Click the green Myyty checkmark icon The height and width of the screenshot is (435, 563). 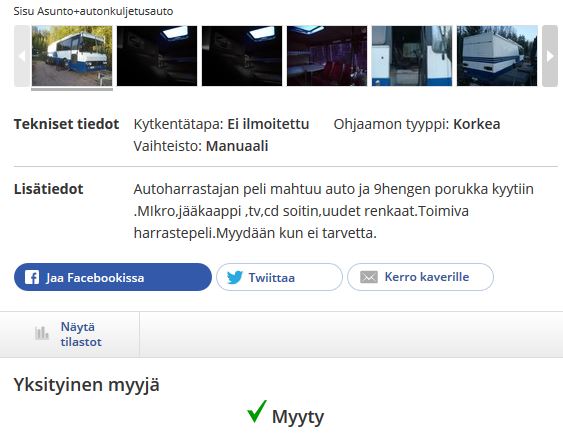(257, 411)
